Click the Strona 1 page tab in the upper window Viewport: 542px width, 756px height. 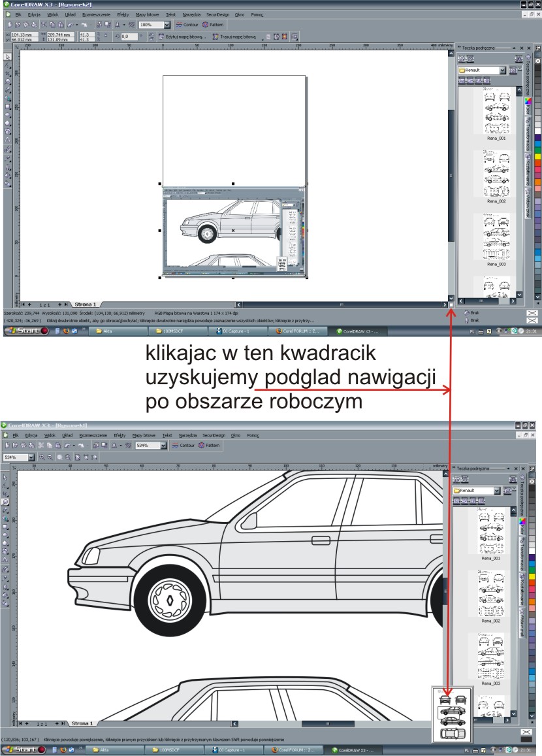coord(85,304)
